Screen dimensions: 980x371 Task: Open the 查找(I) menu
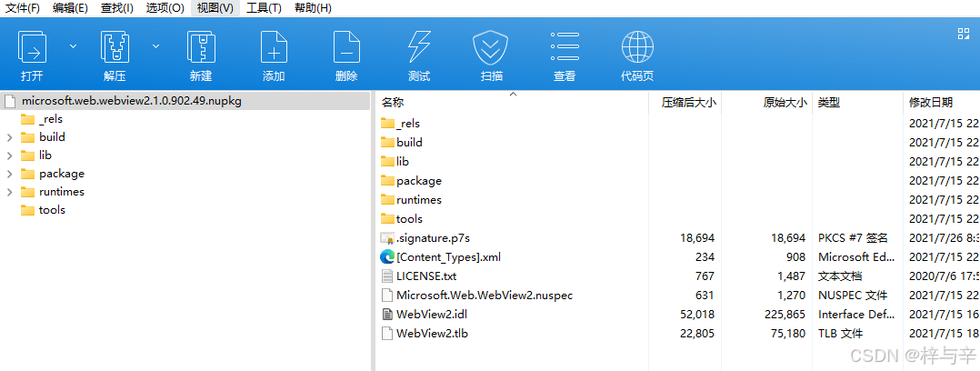(x=117, y=8)
